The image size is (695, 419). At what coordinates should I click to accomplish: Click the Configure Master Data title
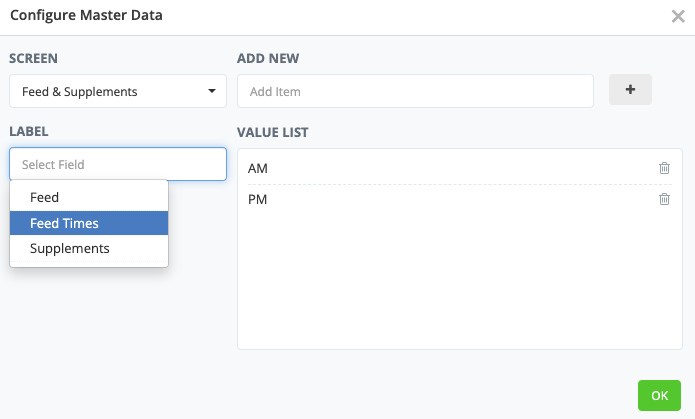point(86,16)
